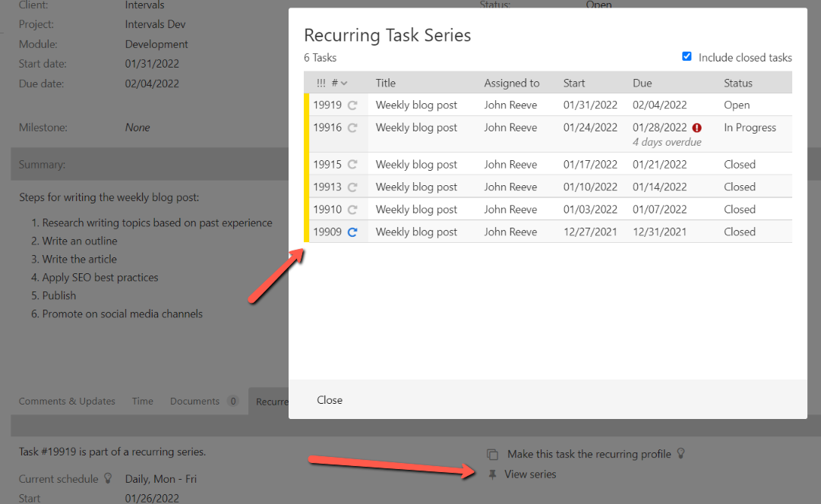Click the lightbulb icon beside Current schedule

(108, 479)
